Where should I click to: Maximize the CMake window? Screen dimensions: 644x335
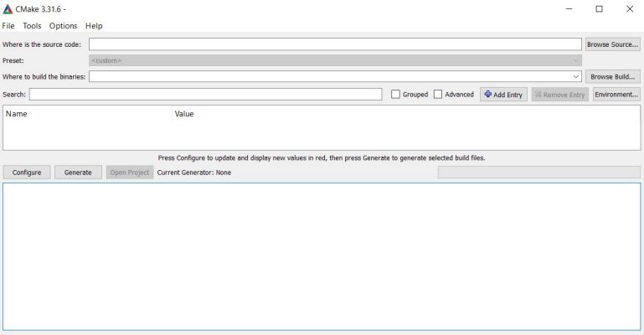[x=600, y=9]
